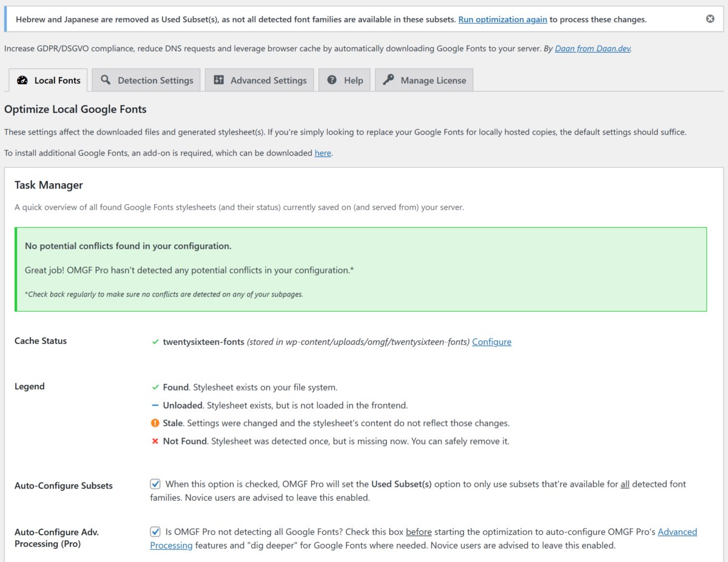This screenshot has height=562, width=728.
Task: Open the Advanced Settings tab
Action: click(x=260, y=80)
